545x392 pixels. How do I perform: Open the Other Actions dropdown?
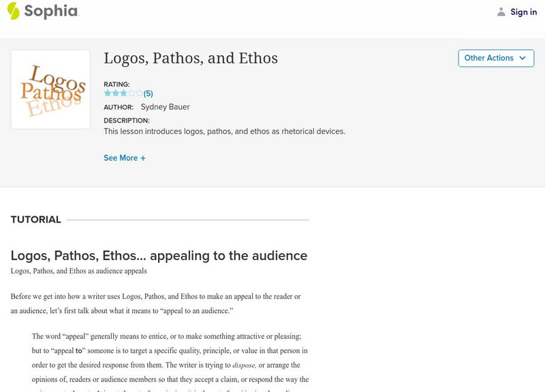(x=495, y=58)
